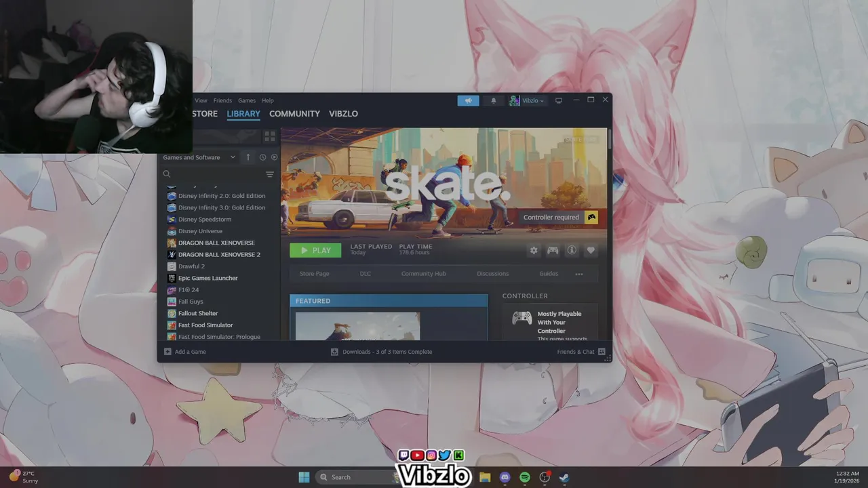Open Discord from the taskbar
Viewport: 868px width, 488px height.
505,477
